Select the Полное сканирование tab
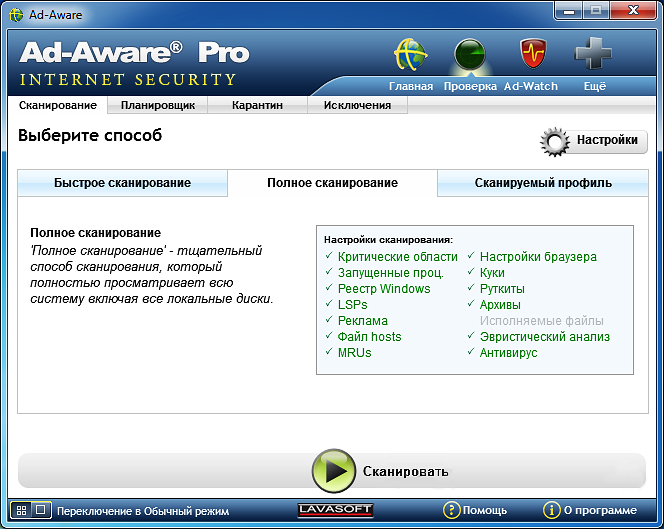664x529 pixels. click(x=332, y=183)
